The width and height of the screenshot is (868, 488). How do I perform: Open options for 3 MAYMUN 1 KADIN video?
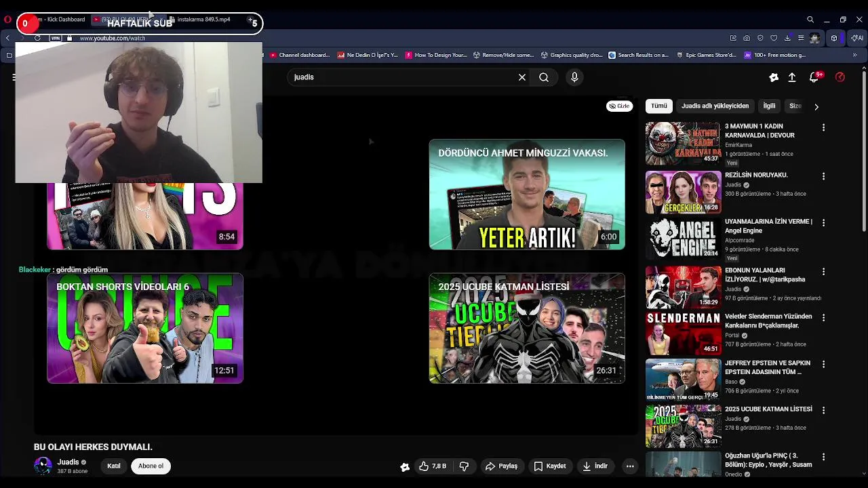823,127
